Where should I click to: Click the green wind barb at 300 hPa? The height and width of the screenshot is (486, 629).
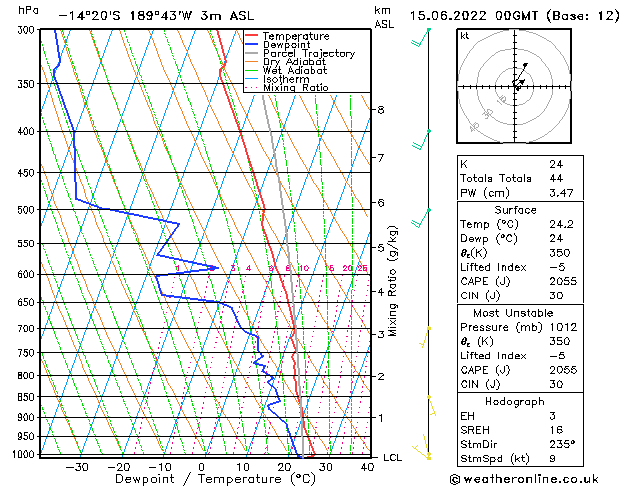point(420,37)
